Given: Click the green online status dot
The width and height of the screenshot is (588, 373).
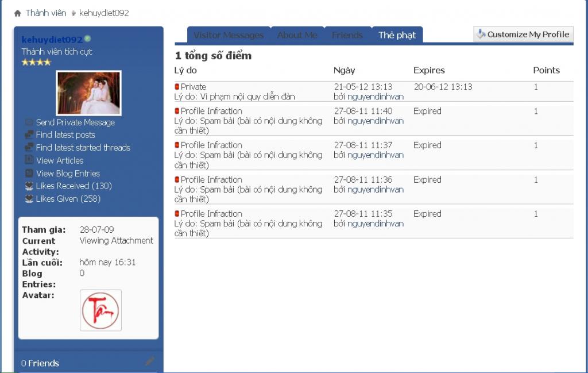Looking at the screenshot, I should 87,39.
